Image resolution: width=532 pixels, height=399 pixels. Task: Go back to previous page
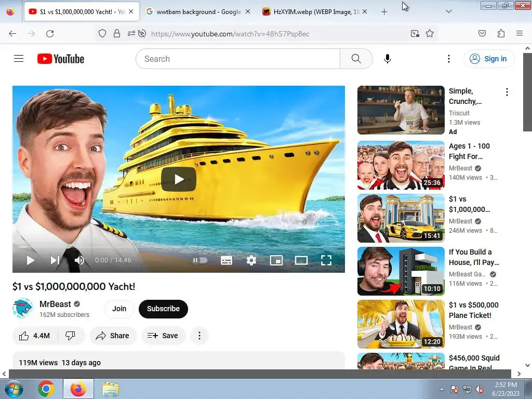(x=12, y=34)
